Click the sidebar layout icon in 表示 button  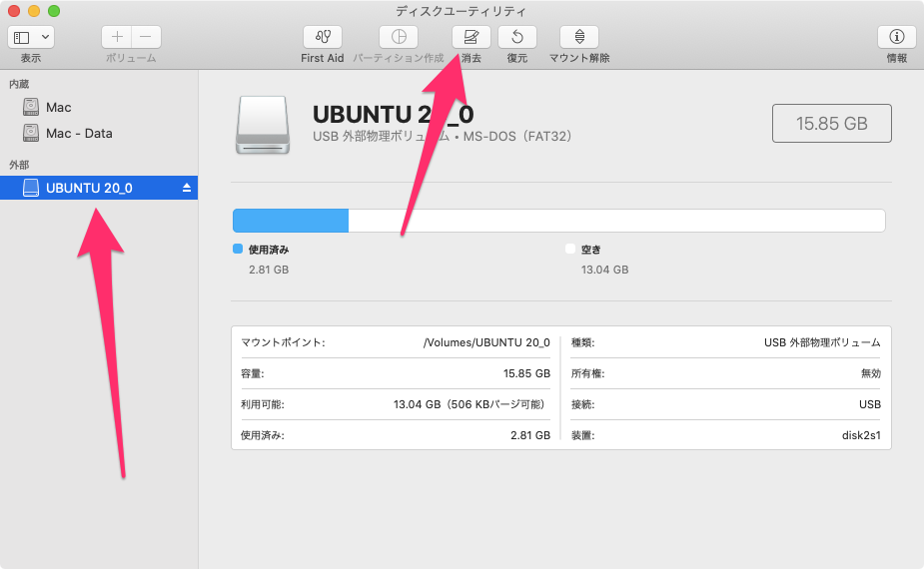[x=22, y=37]
